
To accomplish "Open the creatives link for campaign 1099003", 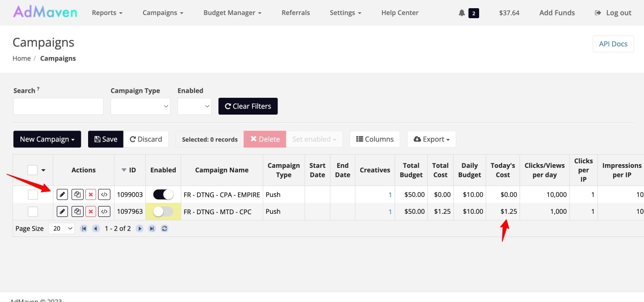I will click(x=389, y=194).
